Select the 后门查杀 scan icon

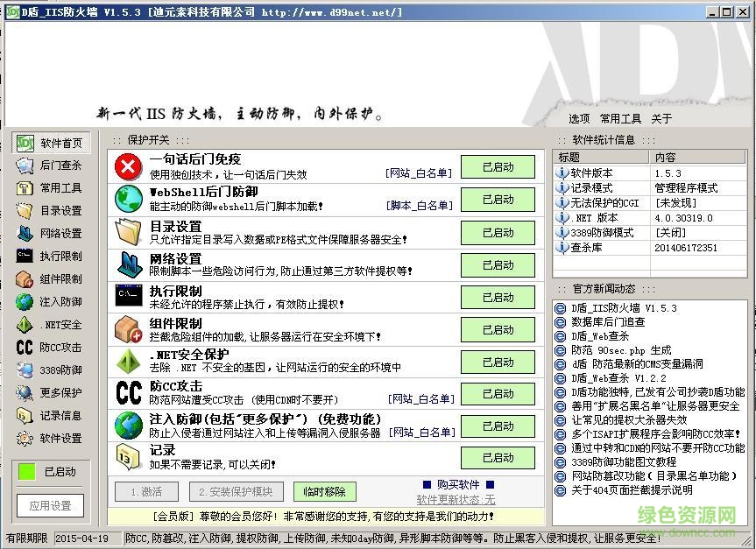pos(50,165)
